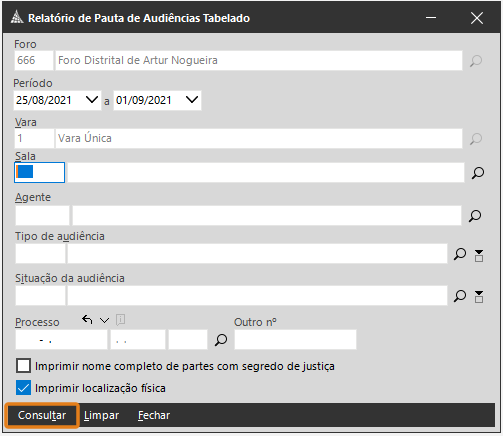The image size is (503, 436).
Task: Click the Situação da audiência code field
Action: 40,295
